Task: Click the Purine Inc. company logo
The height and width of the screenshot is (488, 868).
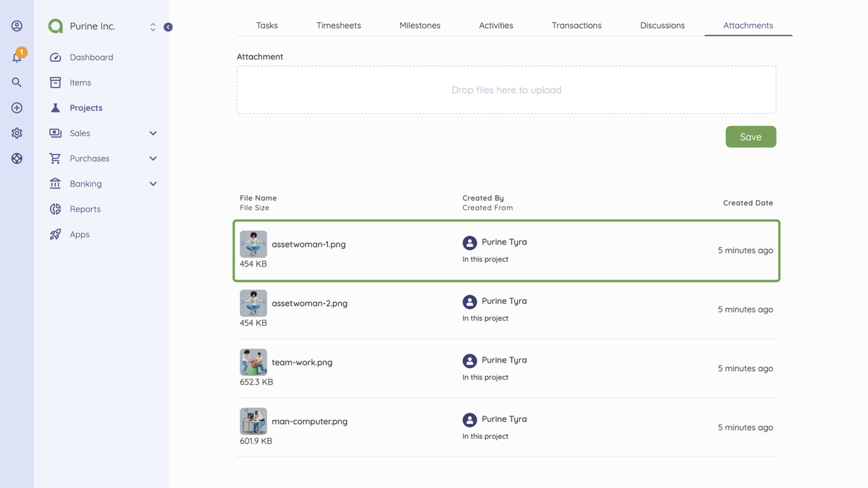Action: (x=55, y=26)
